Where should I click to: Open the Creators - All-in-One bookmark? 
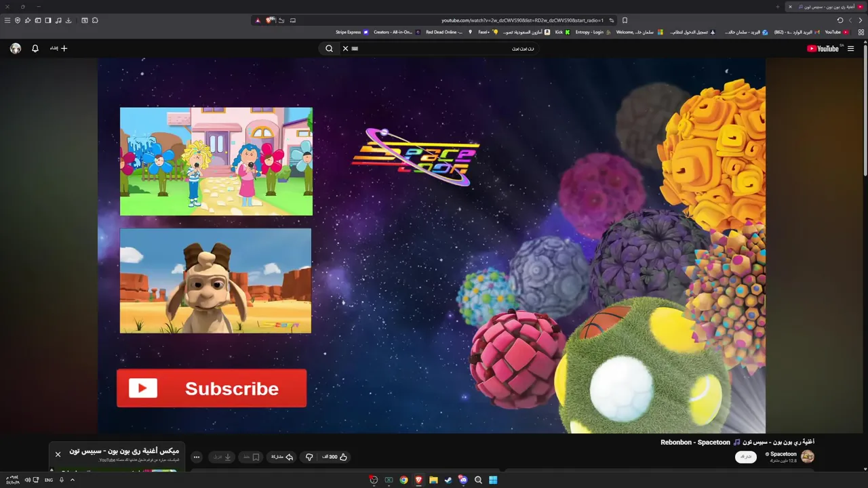397,32
